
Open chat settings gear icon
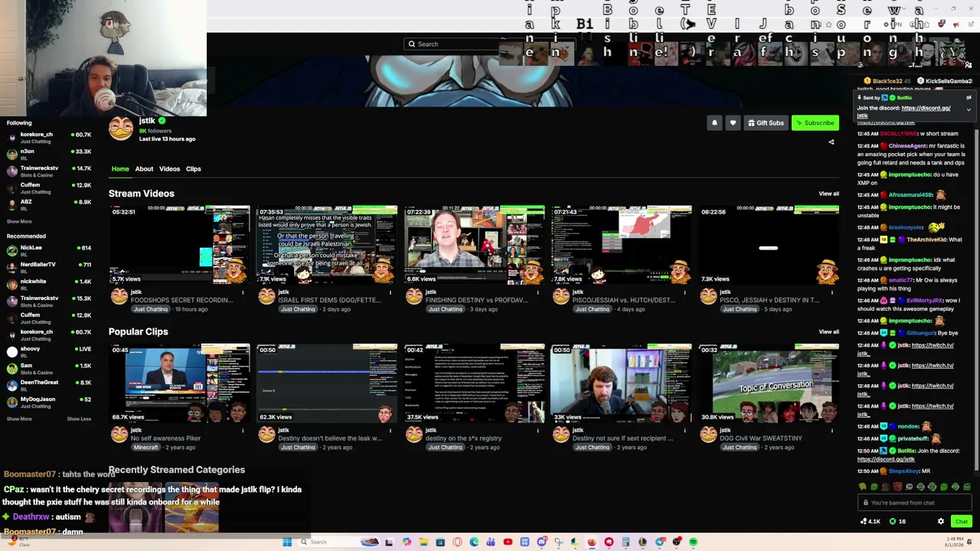[x=941, y=521]
